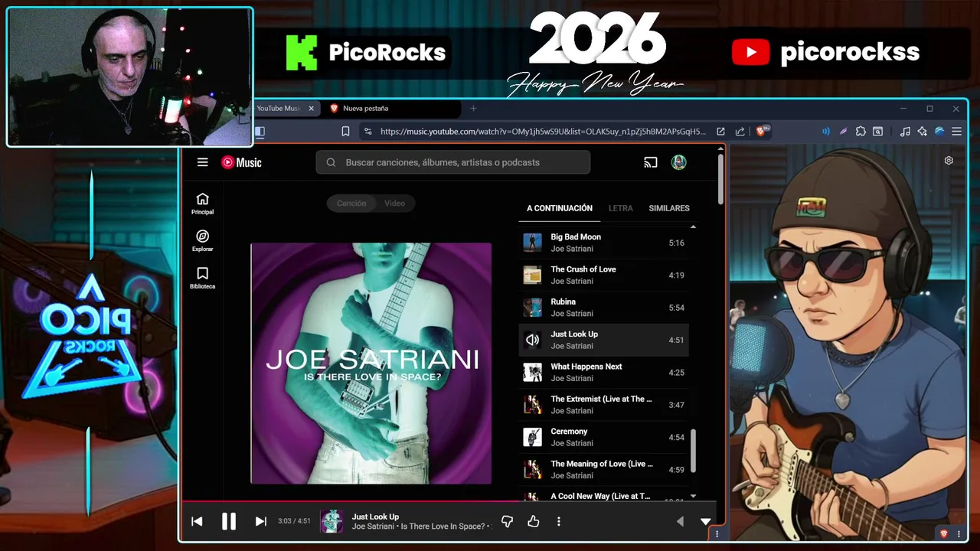
Task: Open Explorar in the sidebar
Action: tap(202, 241)
